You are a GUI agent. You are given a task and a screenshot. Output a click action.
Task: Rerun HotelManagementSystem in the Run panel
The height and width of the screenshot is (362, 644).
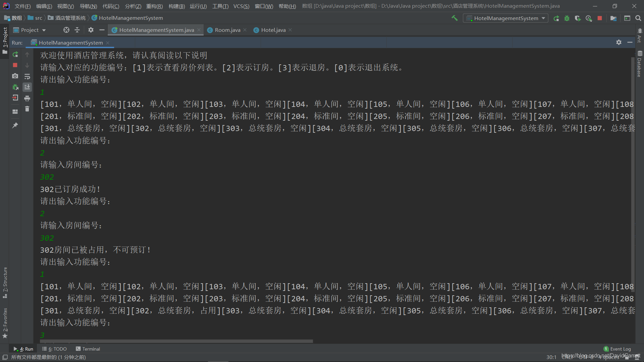15,54
